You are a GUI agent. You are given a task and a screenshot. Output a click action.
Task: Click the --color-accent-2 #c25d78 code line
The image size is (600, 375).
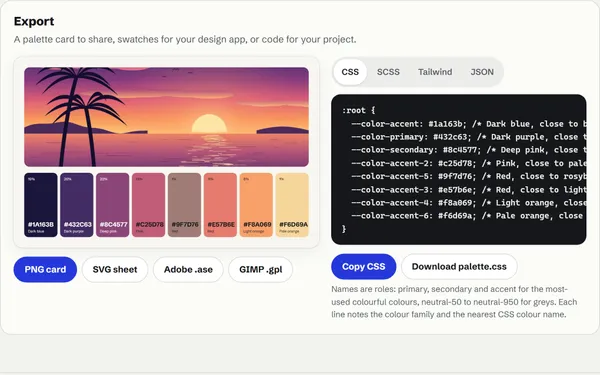[x=468, y=163]
